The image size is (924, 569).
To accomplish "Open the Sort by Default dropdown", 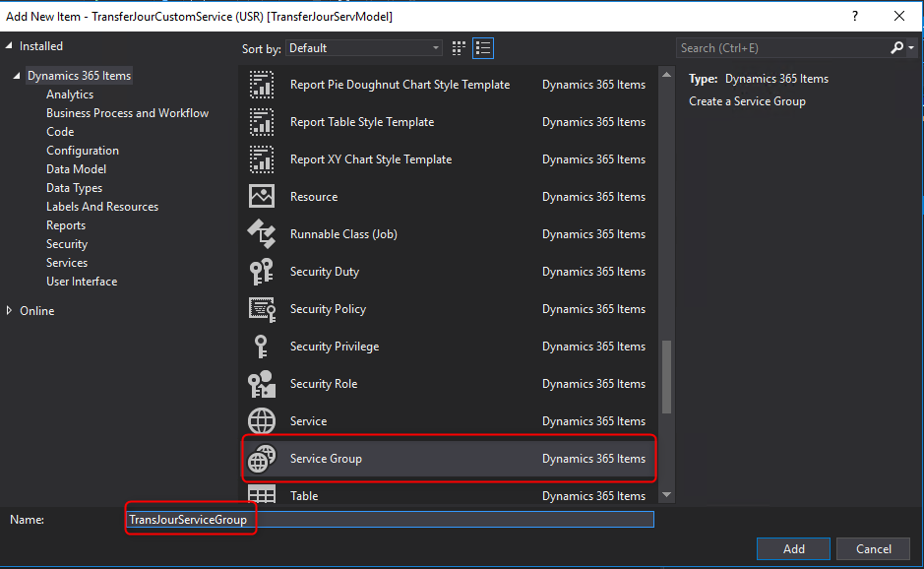I will (x=364, y=48).
